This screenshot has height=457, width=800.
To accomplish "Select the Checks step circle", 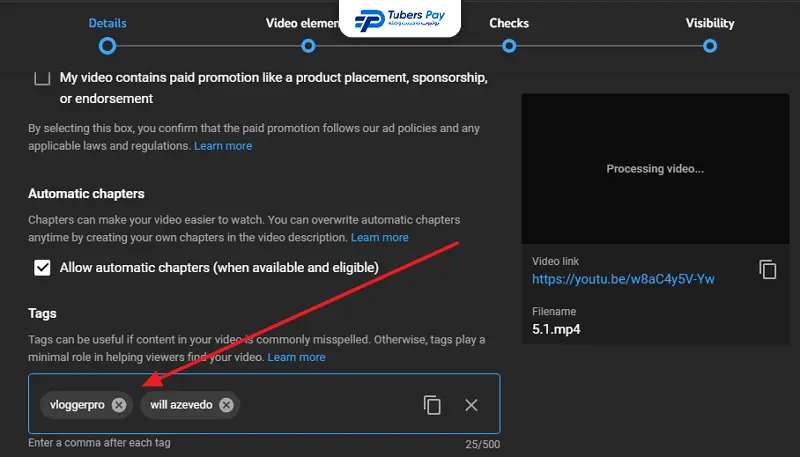I will [509, 46].
